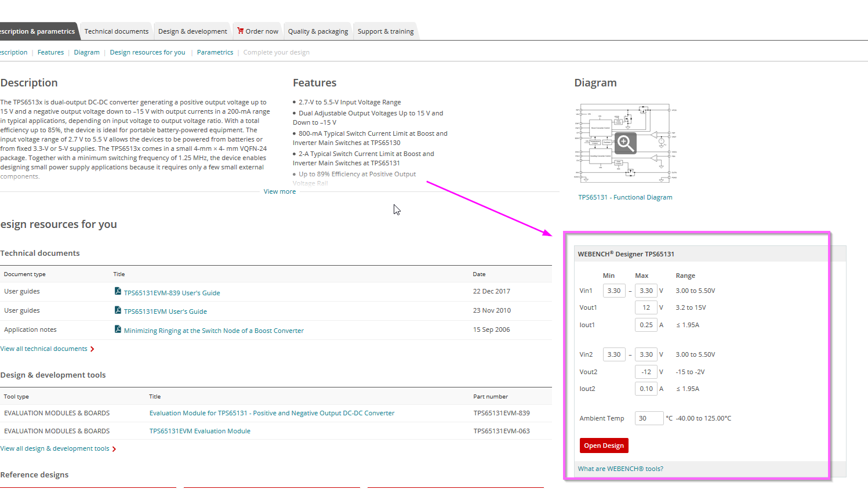
Task: View all technical documents
Action: pyautogui.click(x=43, y=349)
